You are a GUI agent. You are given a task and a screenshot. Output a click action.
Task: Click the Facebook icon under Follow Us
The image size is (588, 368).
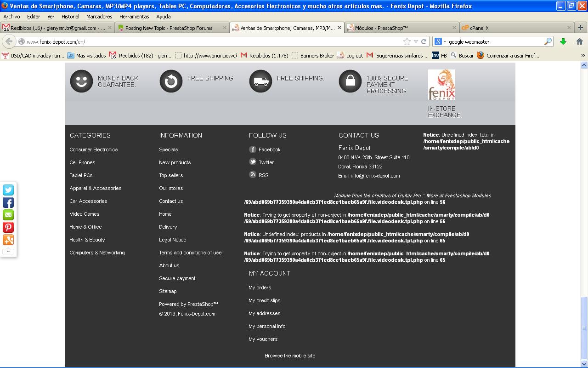click(253, 149)
